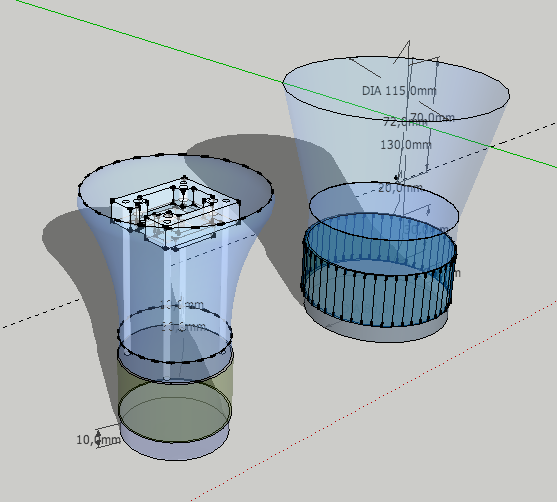The image size is (557, 502).
Task: Select the inner ellipse above the ribbed ring
Action: [x=384, y=211]
